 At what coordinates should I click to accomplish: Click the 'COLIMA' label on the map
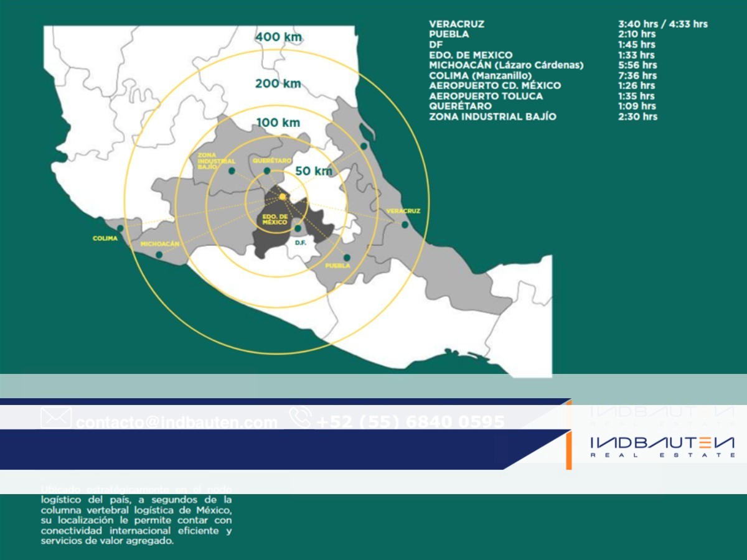coord(105,238)
